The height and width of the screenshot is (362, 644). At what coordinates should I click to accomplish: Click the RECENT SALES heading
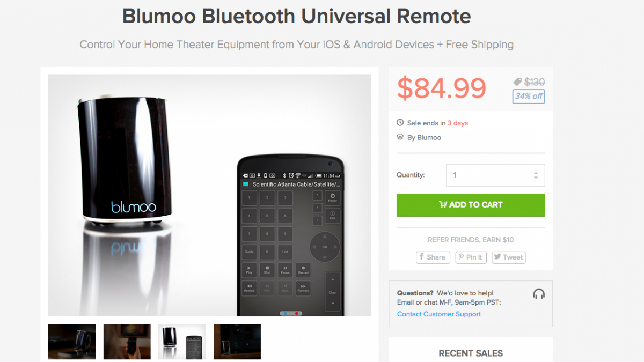(471, 353)
